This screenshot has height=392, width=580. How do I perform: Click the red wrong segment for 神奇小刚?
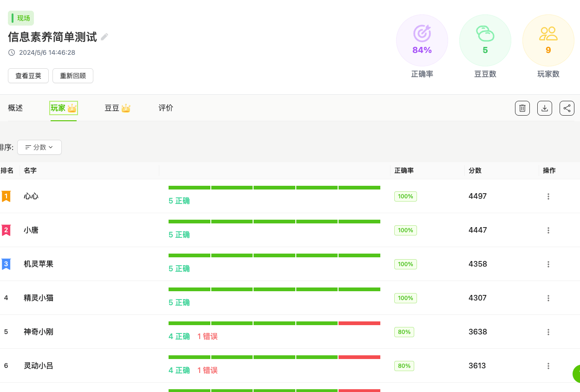[359, 323]
